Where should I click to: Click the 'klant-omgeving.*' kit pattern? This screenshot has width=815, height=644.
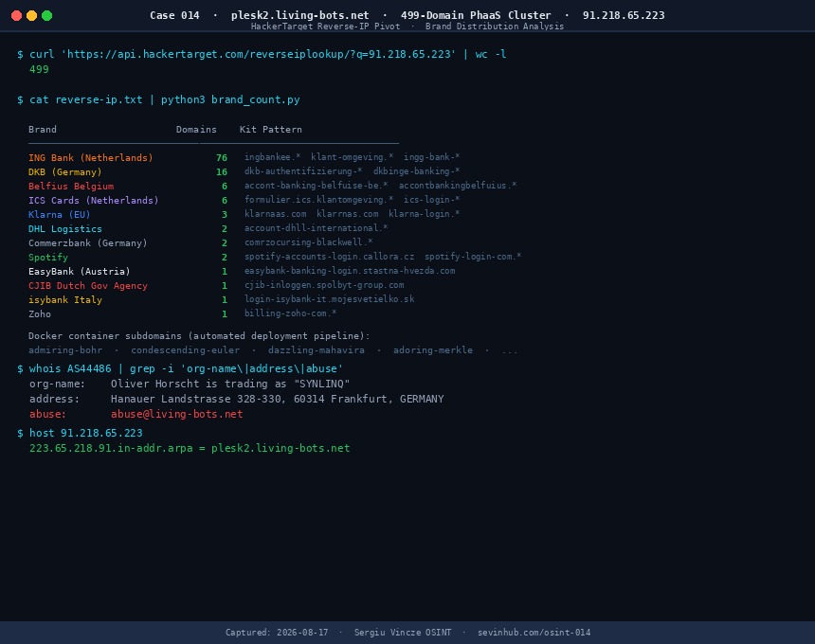pyautogui.click(x=352, y=157)
